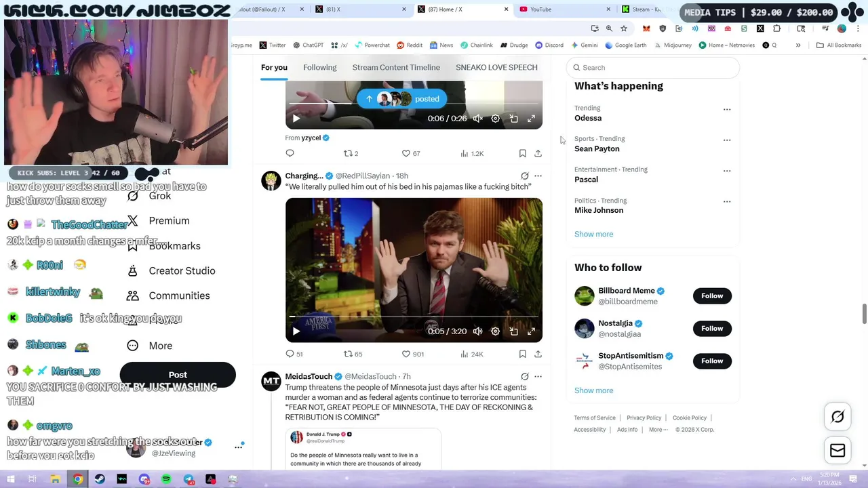Open more options for MeidasTouch post
The width and height of the screenshot is (868, 488).
pyautogui.click(x=538, y=376)
